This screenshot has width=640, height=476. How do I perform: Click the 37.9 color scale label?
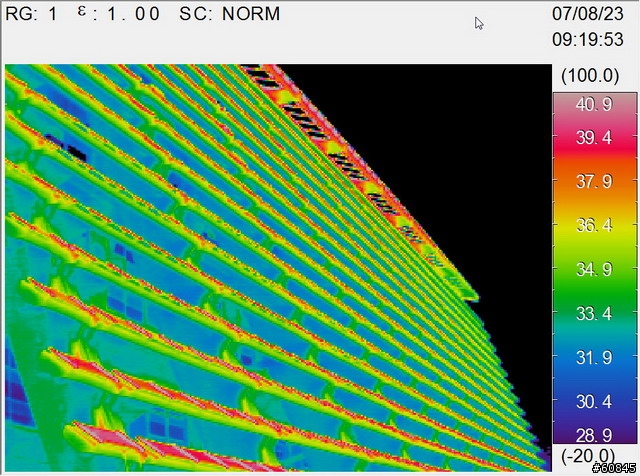pyautogui.click(x=594, y=182)
